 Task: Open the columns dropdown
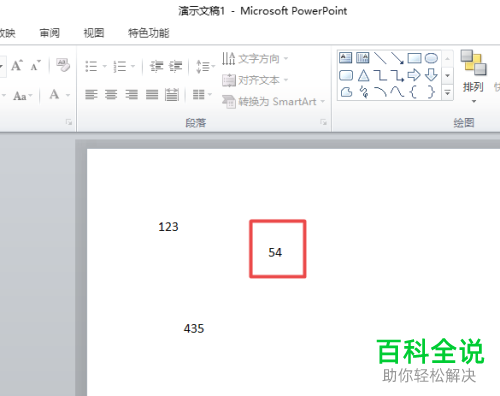tap(202, 95)
